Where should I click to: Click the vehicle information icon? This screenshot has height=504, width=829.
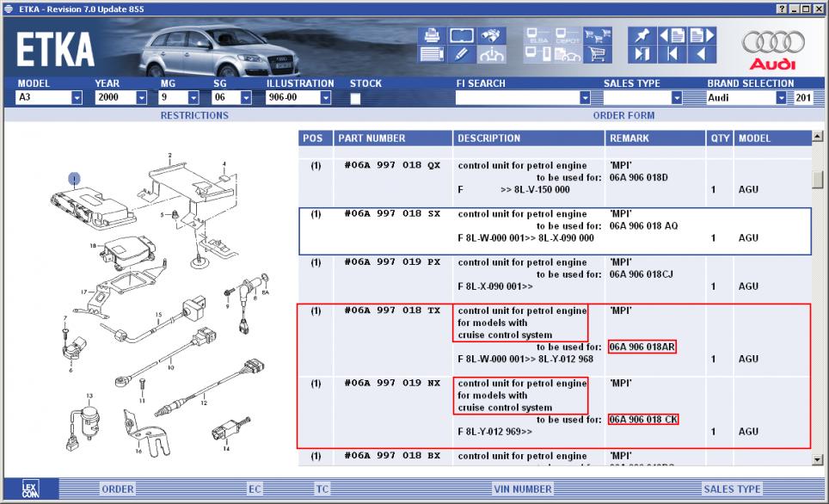click(492, 54)
